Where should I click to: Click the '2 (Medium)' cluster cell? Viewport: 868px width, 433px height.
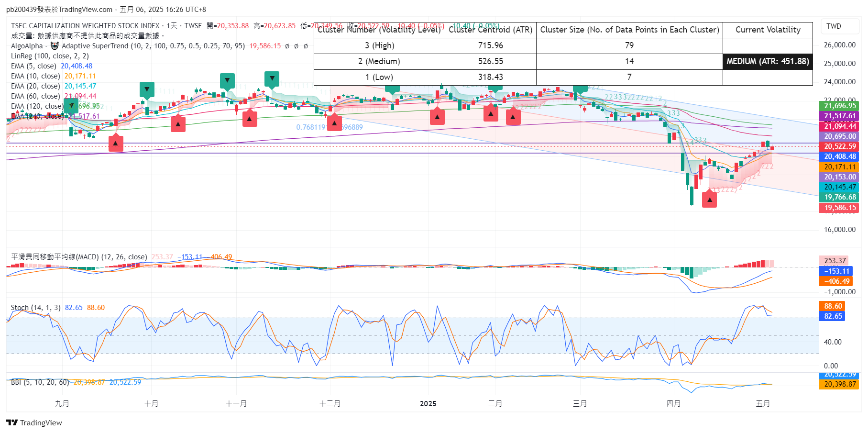[380, 61]
